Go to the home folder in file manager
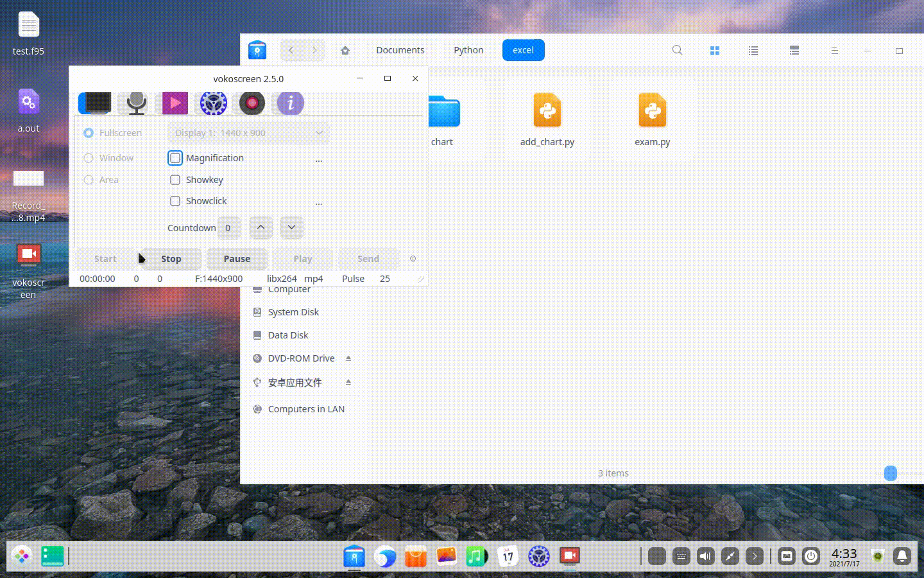924x578 pixels. 345,50
